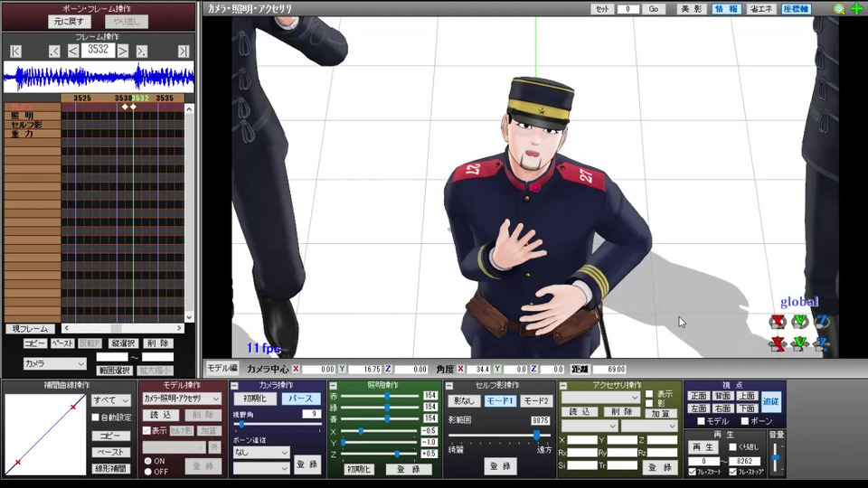
Task: Select the OFF radio button
Action: (x=147, y=472)
